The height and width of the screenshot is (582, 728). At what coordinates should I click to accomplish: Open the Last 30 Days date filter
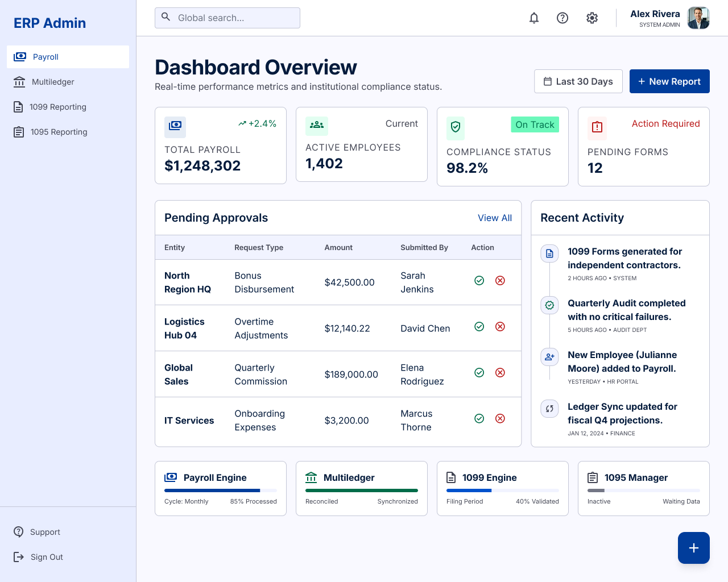(578, 81)
